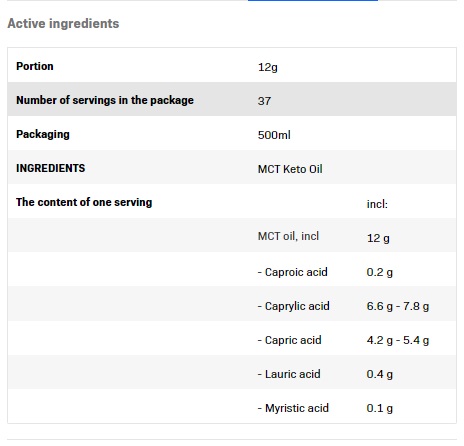This screenshot has height=446, width=464.
Task: Select the Myristic acid entry
Action: click(x=293, y=408)
